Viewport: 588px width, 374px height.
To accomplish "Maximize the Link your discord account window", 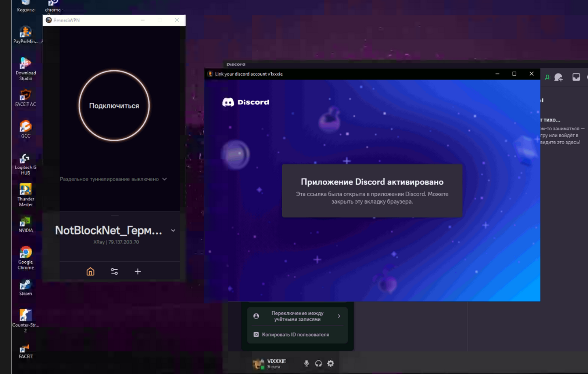I will [x=514, y=74].
